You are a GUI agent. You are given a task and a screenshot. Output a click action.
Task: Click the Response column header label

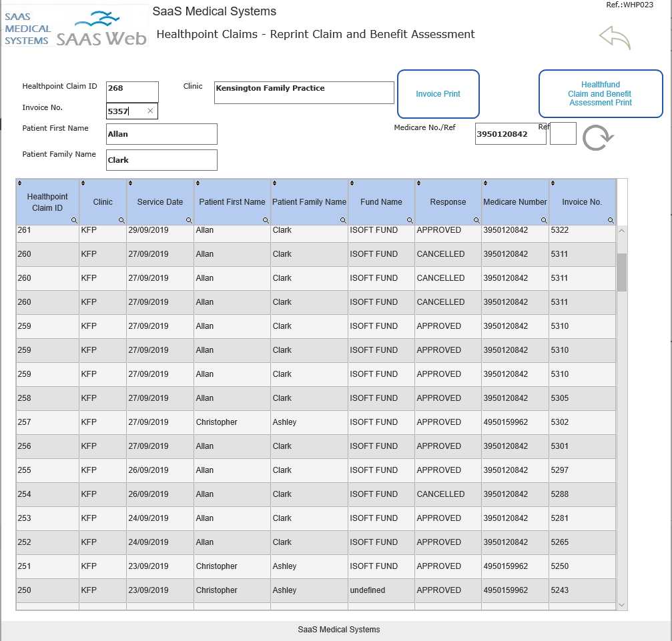pos(448,202)
